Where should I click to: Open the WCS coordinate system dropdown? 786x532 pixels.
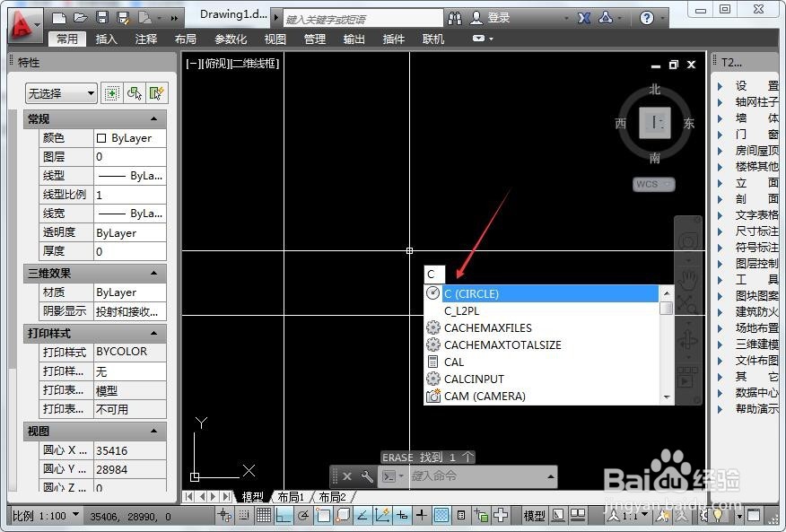coord(654,185)
